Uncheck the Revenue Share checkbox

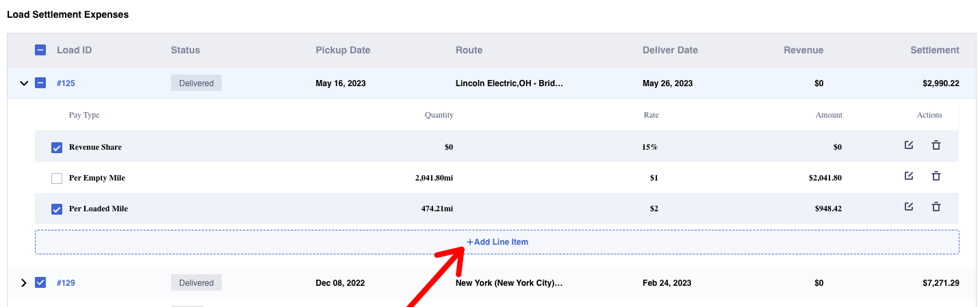[x=57, y=148]
